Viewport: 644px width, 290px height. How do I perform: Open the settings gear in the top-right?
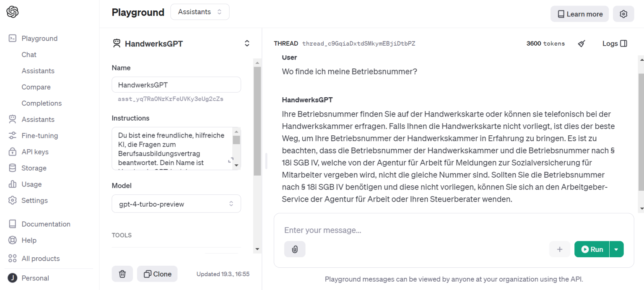click(x=623, y=14)
